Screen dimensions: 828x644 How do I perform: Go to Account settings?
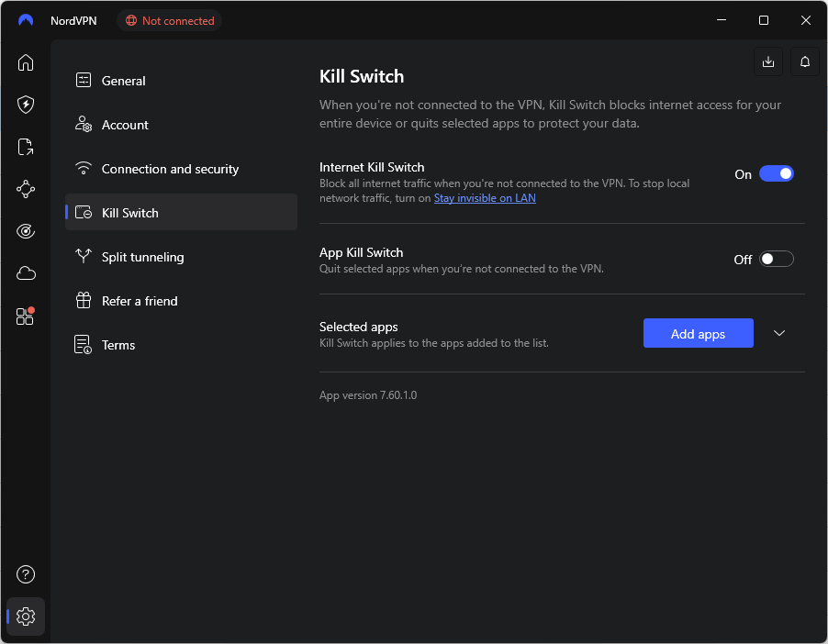tap(181, 125)
